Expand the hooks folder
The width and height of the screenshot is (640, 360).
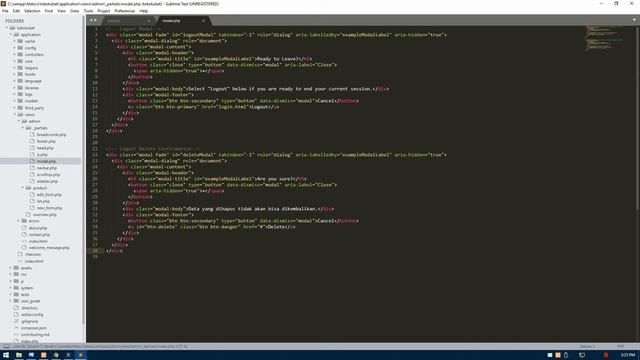click(x=15, y=74)
